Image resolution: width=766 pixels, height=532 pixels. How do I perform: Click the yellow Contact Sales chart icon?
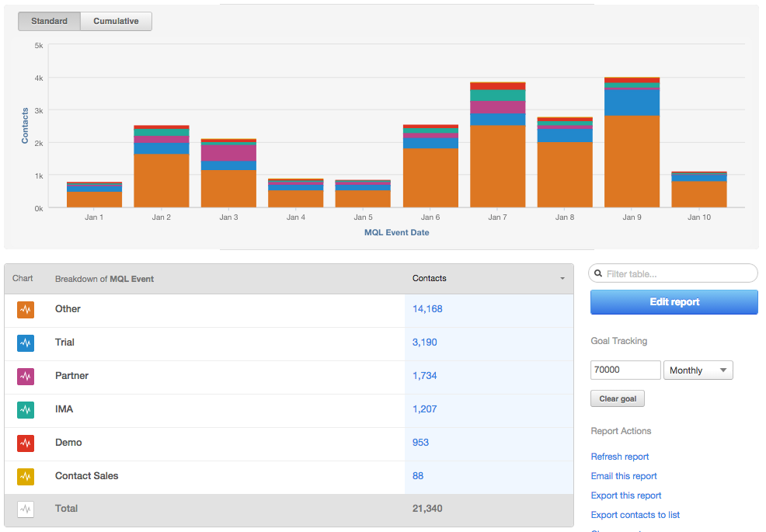[x=26, y=477]
